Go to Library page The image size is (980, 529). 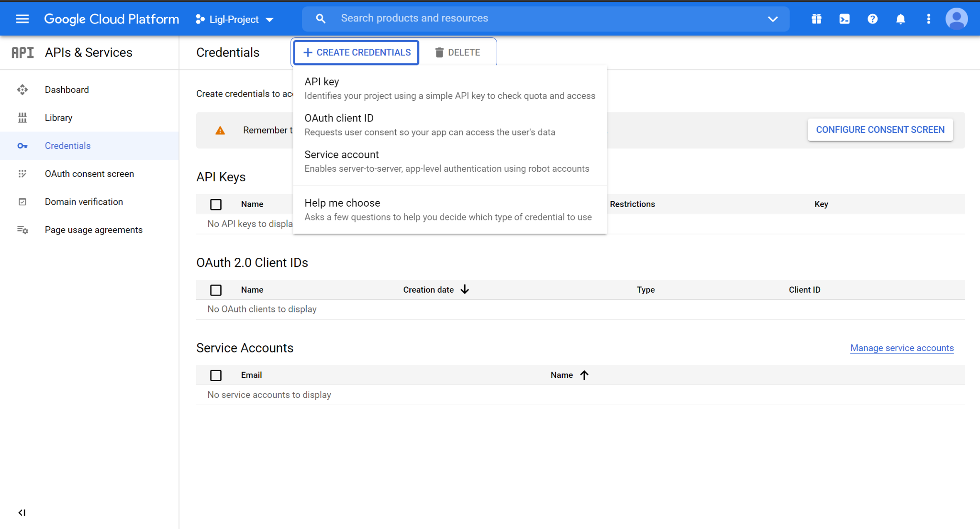tap(59, 118)
